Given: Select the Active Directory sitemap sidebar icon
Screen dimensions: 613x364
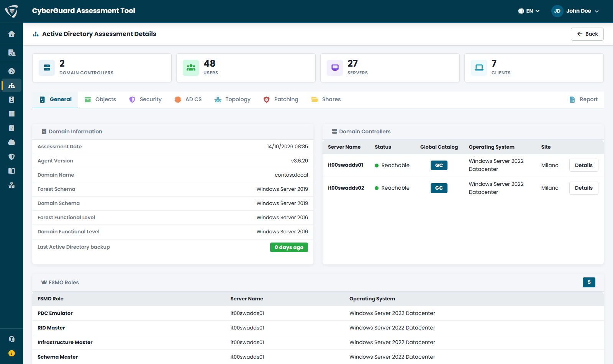Looking at the screenshot, I should coord(11,85).
